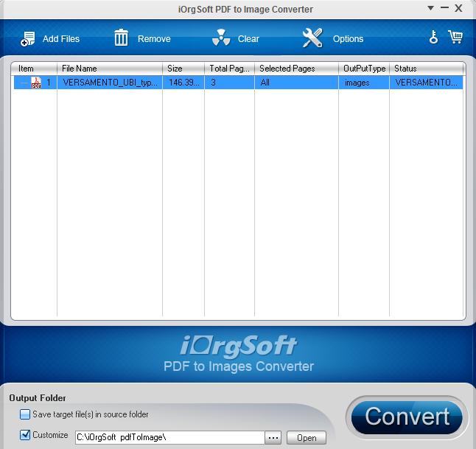Sort by the File Name column header

click(110, 69)
